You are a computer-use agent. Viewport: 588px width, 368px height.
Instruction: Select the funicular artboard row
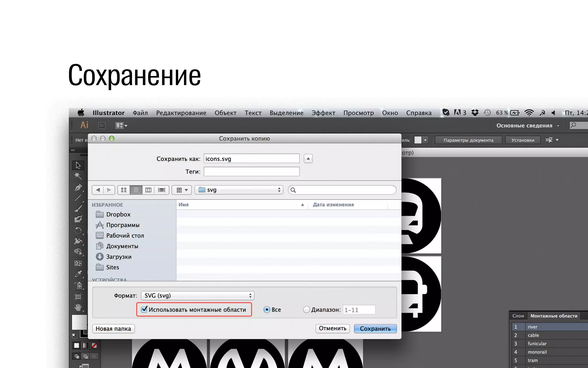[x=549, y=344]
